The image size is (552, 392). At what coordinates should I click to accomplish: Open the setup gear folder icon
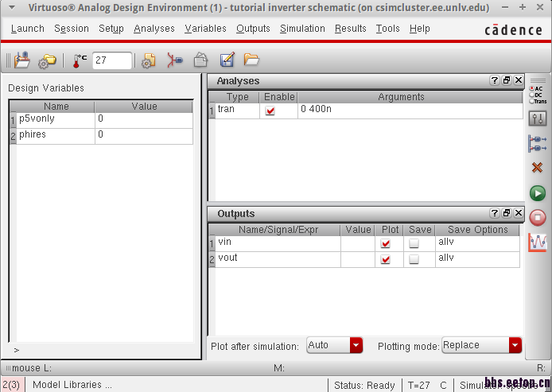click(x=47, y=60)
